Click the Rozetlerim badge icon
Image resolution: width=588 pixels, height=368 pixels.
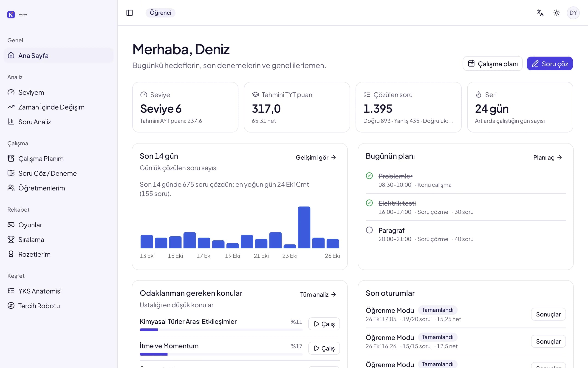point(11,254)
